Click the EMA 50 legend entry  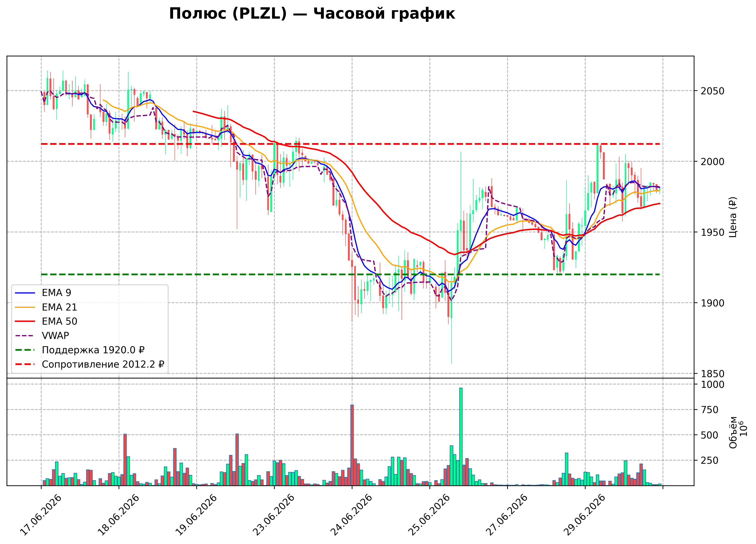59,321
